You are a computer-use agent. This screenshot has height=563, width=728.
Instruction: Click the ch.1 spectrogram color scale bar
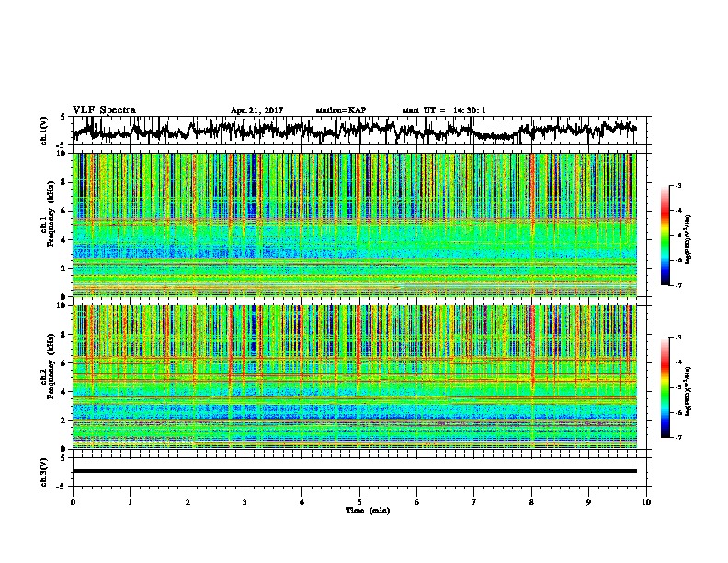coord(665,236)
